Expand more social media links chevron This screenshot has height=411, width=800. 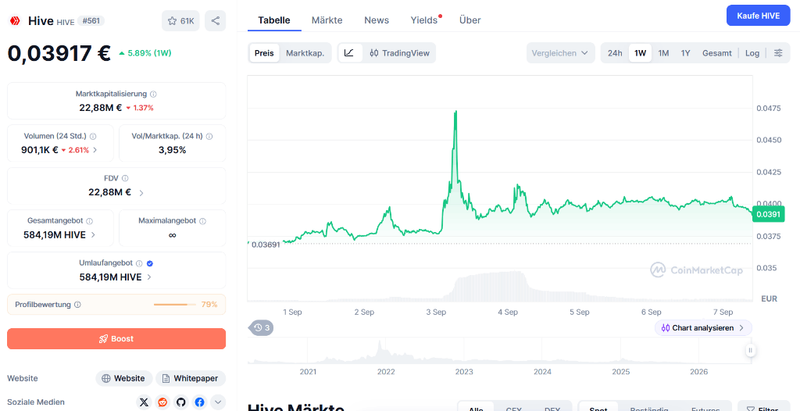(x=218, y=402)
